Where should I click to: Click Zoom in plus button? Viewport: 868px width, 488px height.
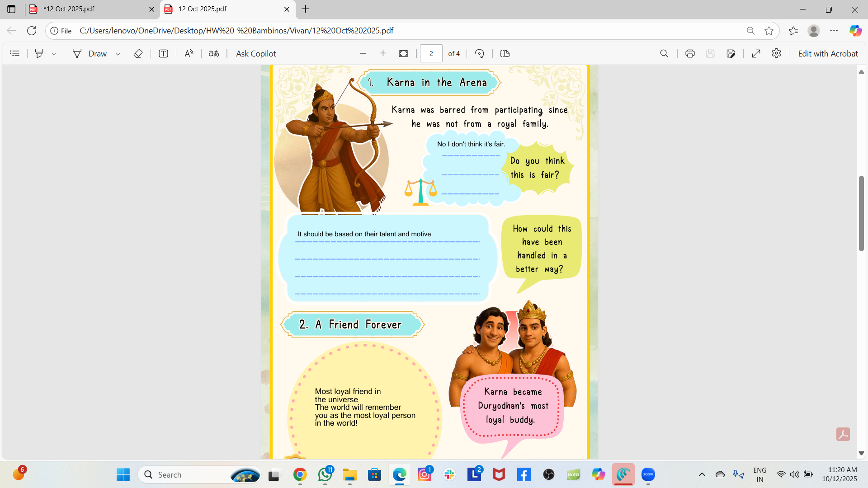(x=383, y=54)
